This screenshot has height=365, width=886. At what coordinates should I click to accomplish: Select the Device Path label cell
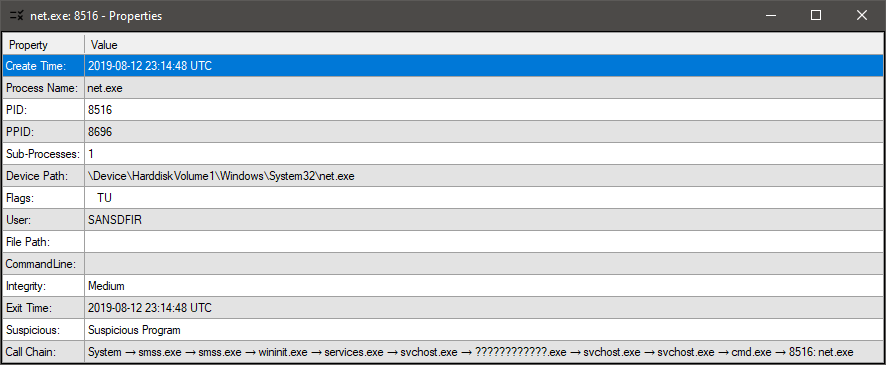(x=43, y=176)
